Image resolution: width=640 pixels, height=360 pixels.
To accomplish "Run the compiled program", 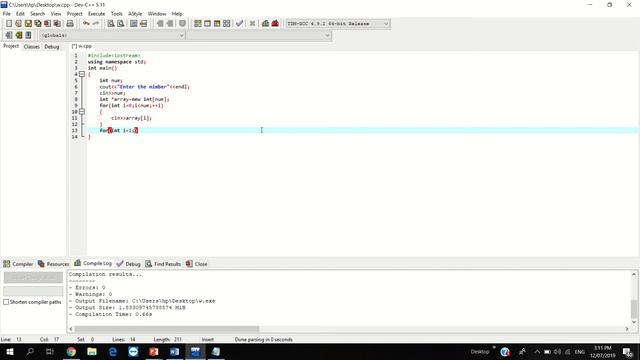I will [x=207, y=24].
